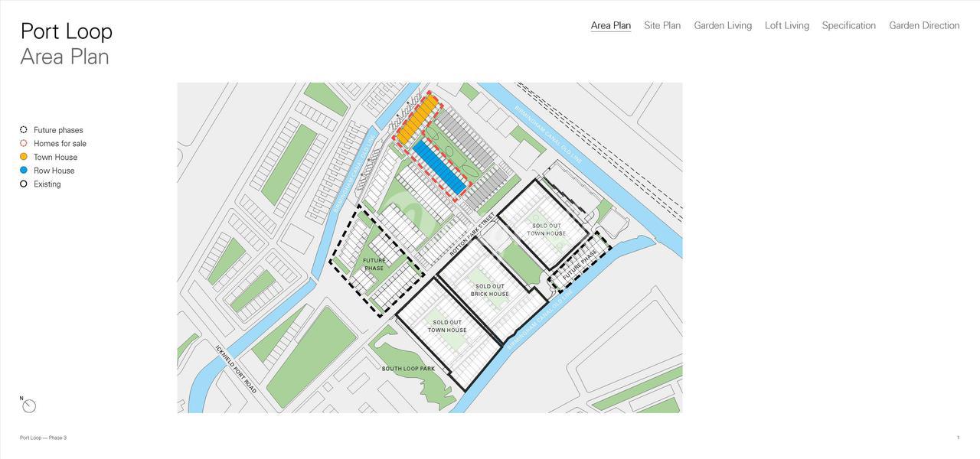Click the South Loop Park label
980x459 pixels.
pyautogui.click(x=408, y=369)
